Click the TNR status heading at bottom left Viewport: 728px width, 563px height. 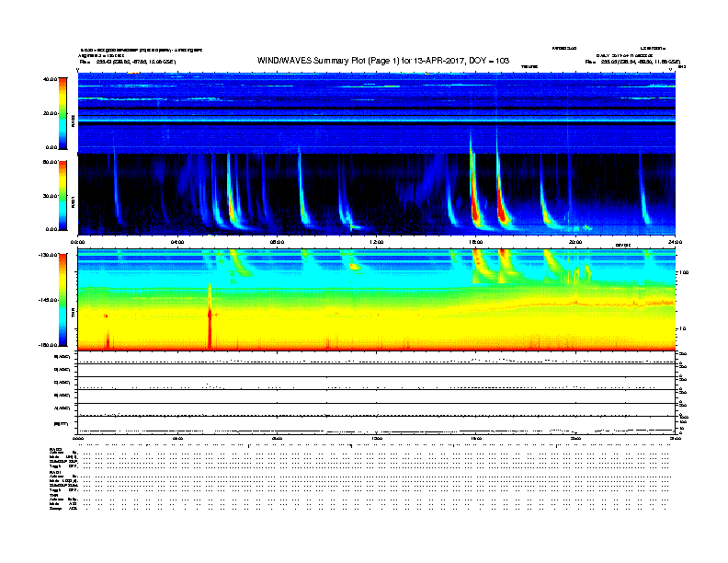point(53,495)
